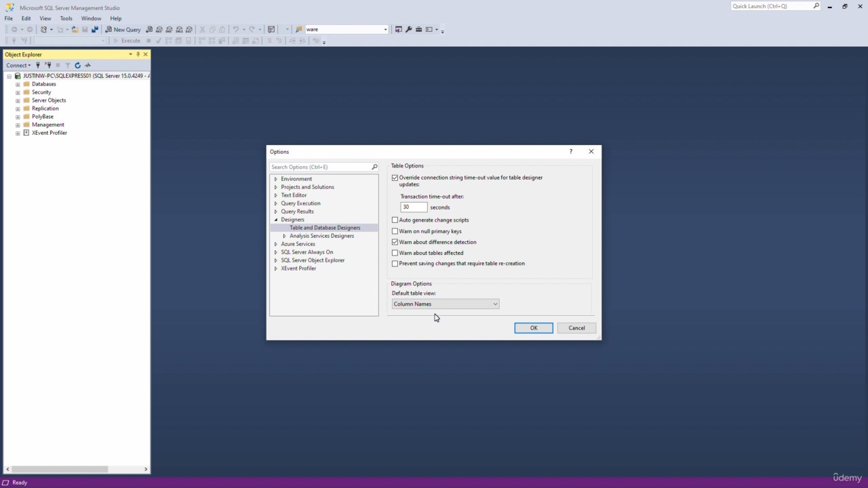Click the Analysis Services DMX Query icon

pyautogui.click(x=170, y=30)
